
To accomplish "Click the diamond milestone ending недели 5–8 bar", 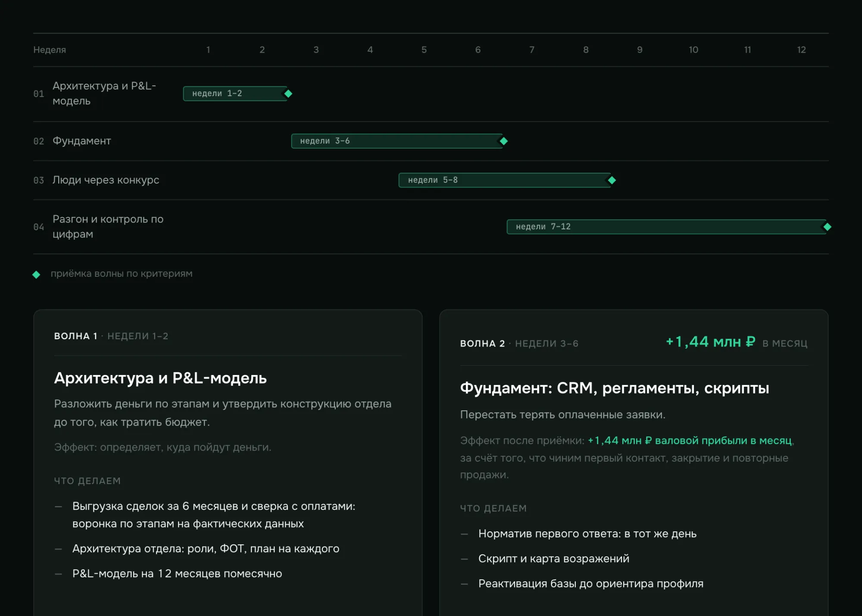I will [612, 180].
